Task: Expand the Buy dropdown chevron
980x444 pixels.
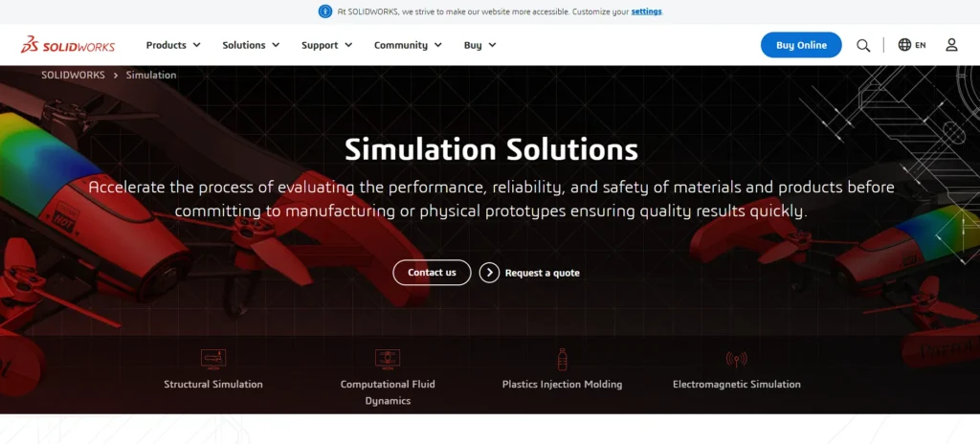Action: 492,45
